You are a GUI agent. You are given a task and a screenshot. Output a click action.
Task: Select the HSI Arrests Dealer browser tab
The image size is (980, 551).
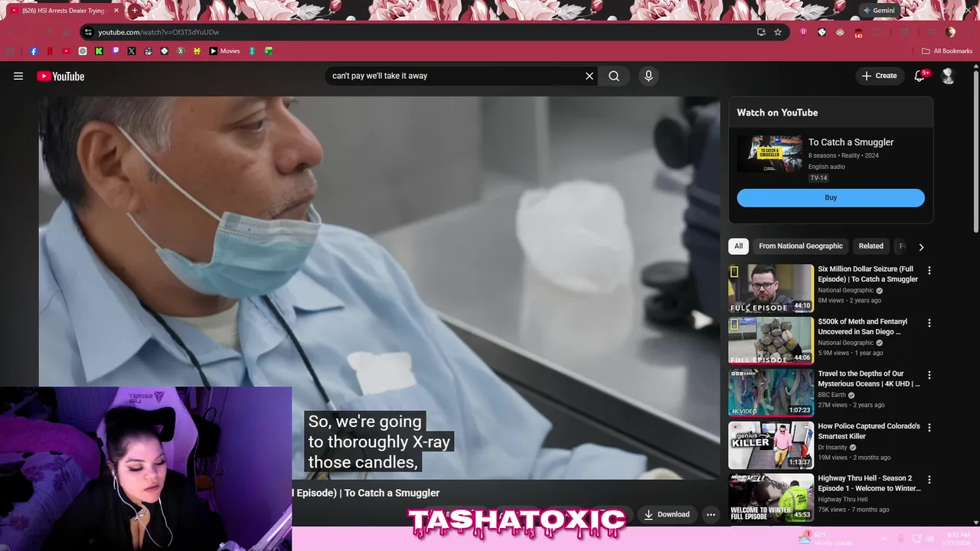point(64,11)
